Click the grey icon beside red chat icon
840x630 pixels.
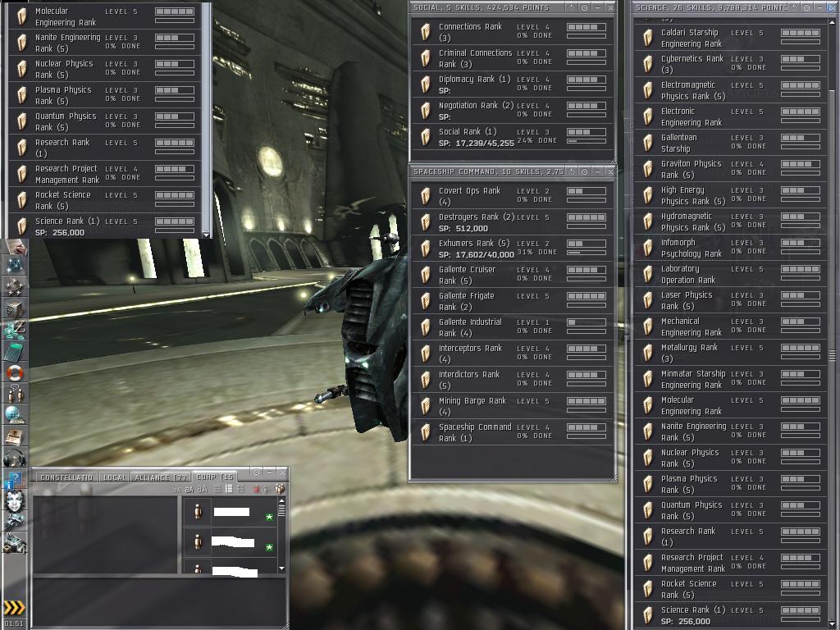[267, 489]
